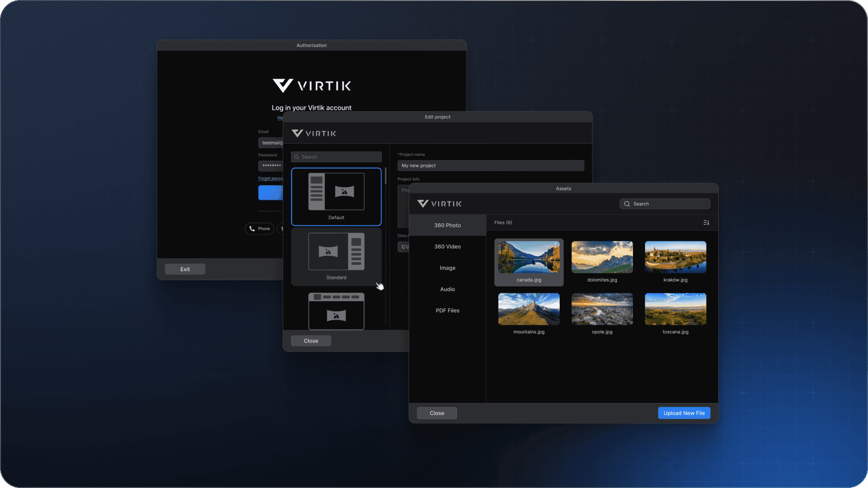Click the Virtik logo in Edit project header
This screenshot has height=488, width=868.
[314, 133]
